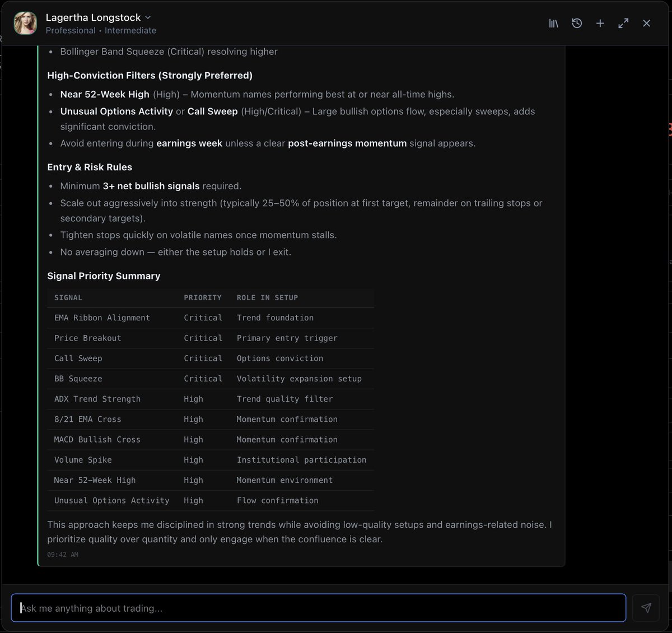Select the "Options conviction" role cell

(280, 359)
